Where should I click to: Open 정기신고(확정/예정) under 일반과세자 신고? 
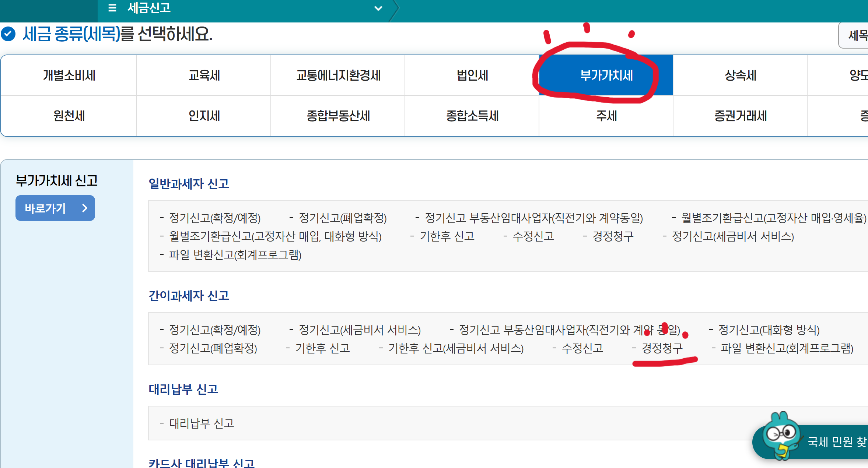(213, 218)
